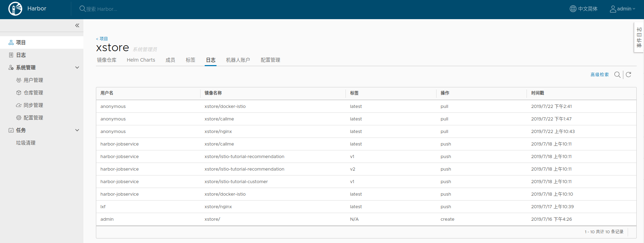Open the project 配置管理 tab
This screenshot has width=644, height=243.
(270, 60)
